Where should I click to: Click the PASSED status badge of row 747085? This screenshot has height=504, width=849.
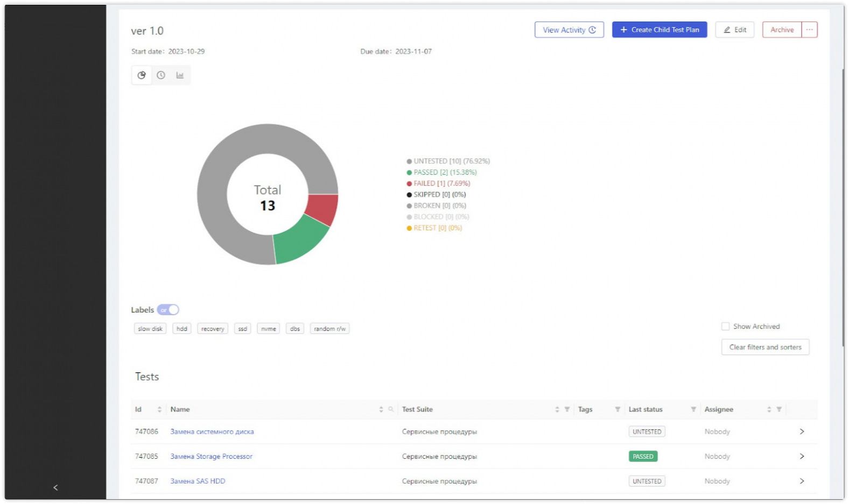tap(643, 456)
